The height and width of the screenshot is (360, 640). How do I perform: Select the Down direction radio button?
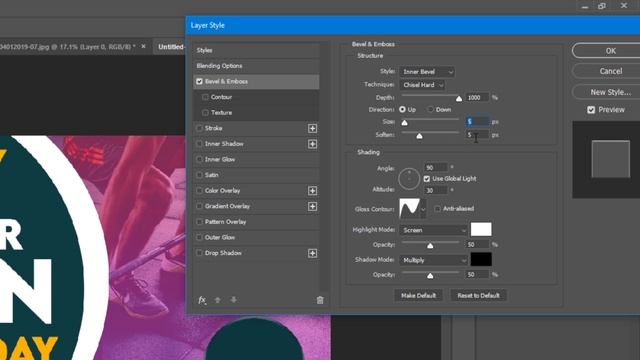click(x=430, y=109)
